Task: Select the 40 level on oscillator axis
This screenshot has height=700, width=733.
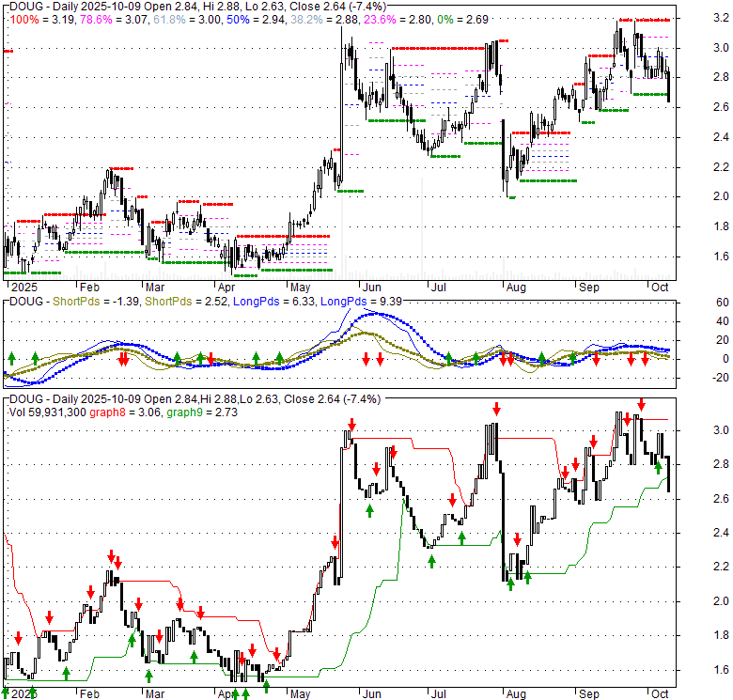Action: 723,321
